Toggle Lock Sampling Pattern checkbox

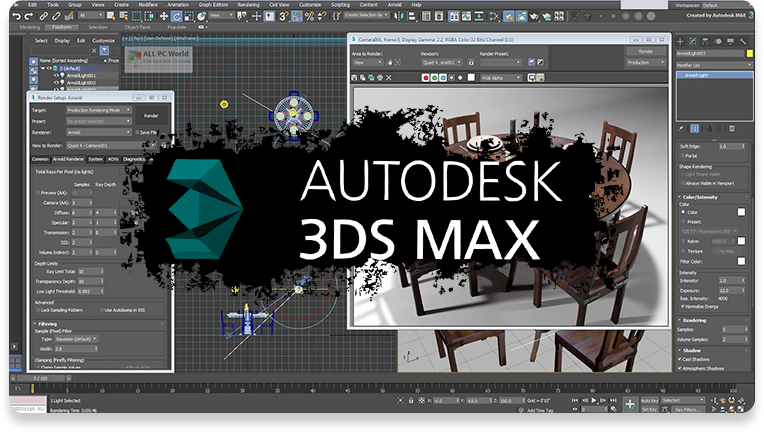click(x=38, y=310)
